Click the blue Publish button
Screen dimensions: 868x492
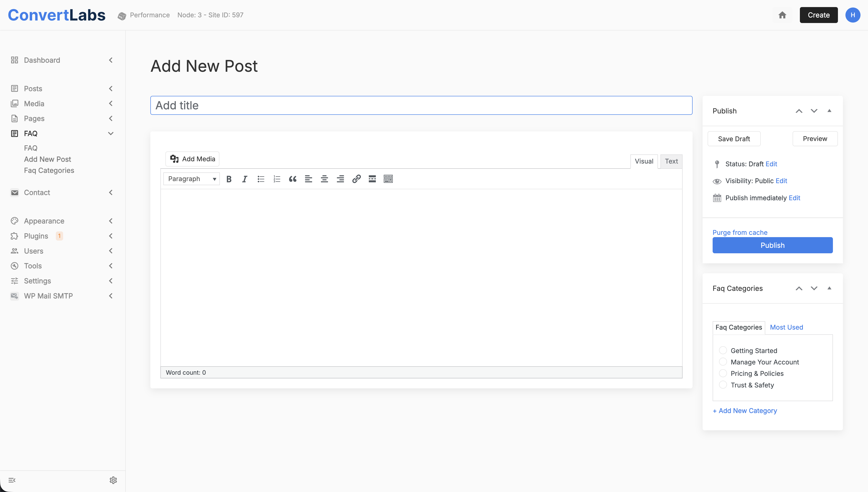point(772,245)
